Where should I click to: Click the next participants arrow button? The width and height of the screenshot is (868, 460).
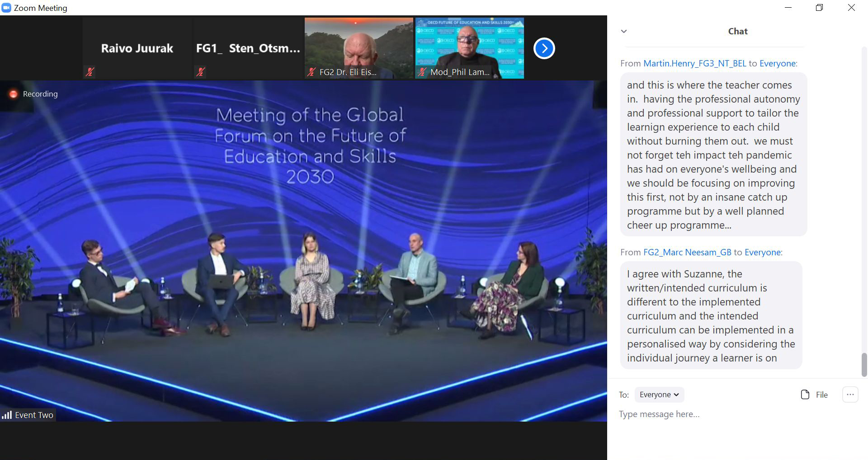(544, 48)
